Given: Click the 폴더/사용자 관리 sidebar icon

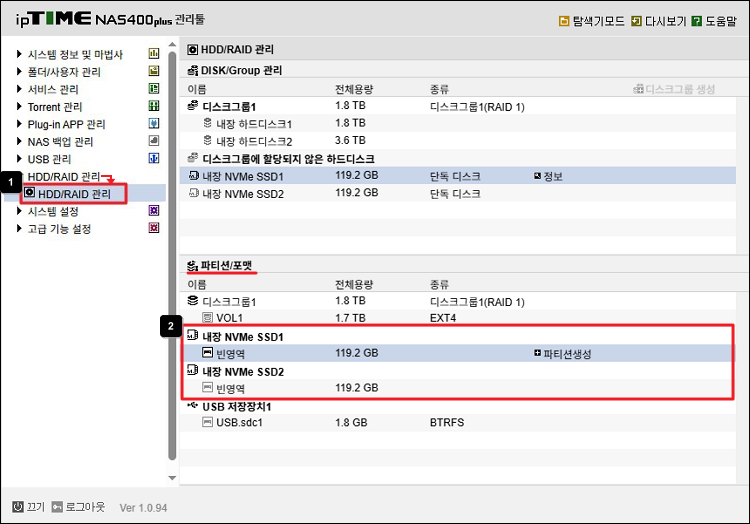Looking at the screenshot, I should click(x=154, y=72).
